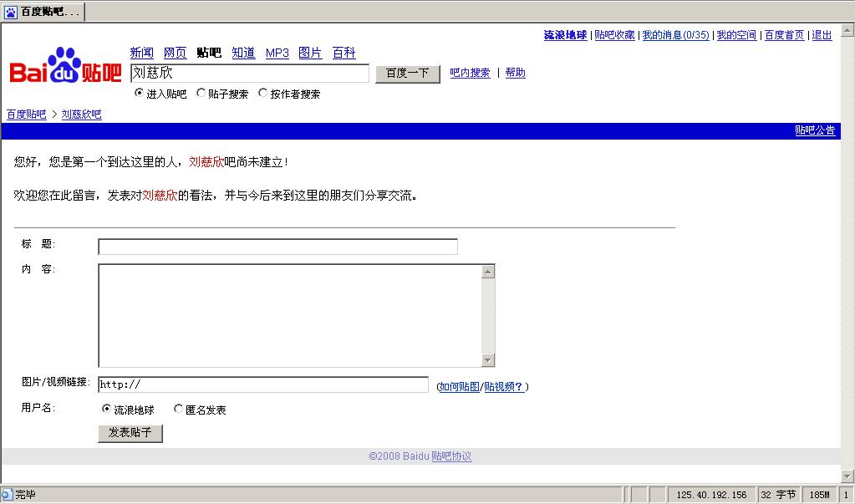The height and width of the screenshot is (504, 855).
Task: Focus the image/video link URL field
Action: 263,384
